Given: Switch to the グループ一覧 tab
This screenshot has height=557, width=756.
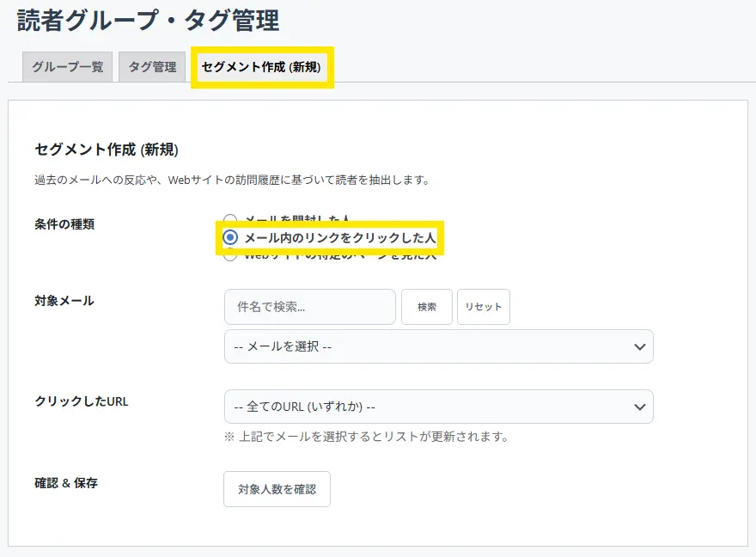Looking at the screenshot, I should [68, 67].
